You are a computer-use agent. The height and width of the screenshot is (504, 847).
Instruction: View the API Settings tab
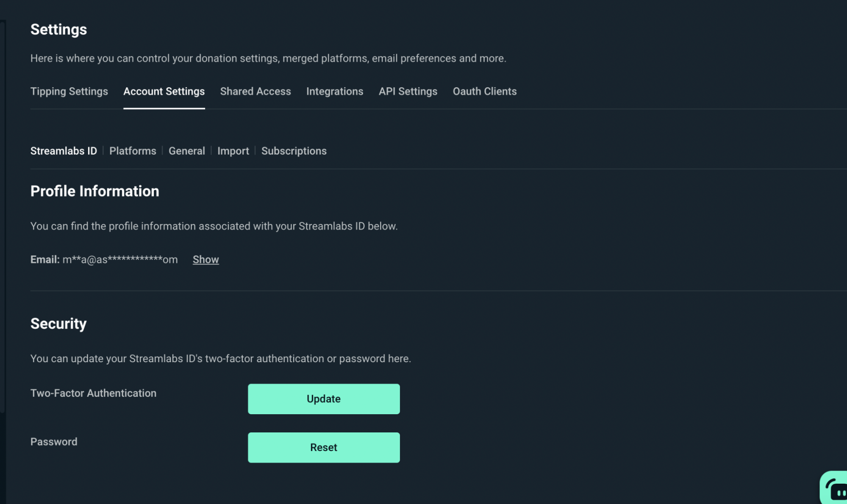click(408, 91)
